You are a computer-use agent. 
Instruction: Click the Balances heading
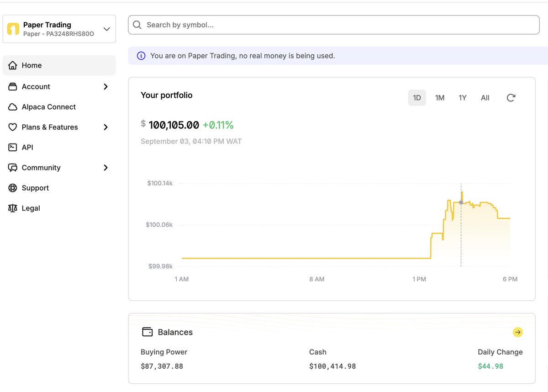pos(175,332)
